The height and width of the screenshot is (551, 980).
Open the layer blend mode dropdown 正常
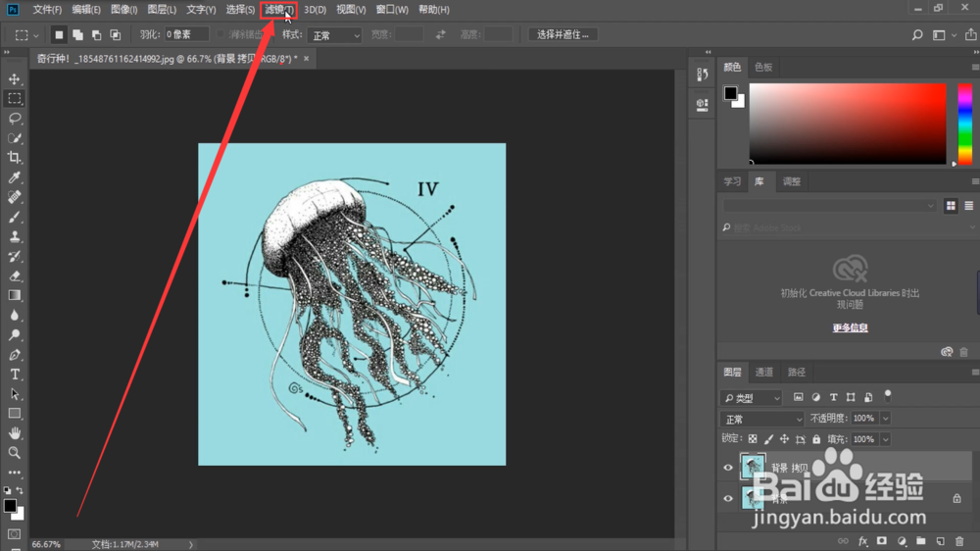(761, 419)
